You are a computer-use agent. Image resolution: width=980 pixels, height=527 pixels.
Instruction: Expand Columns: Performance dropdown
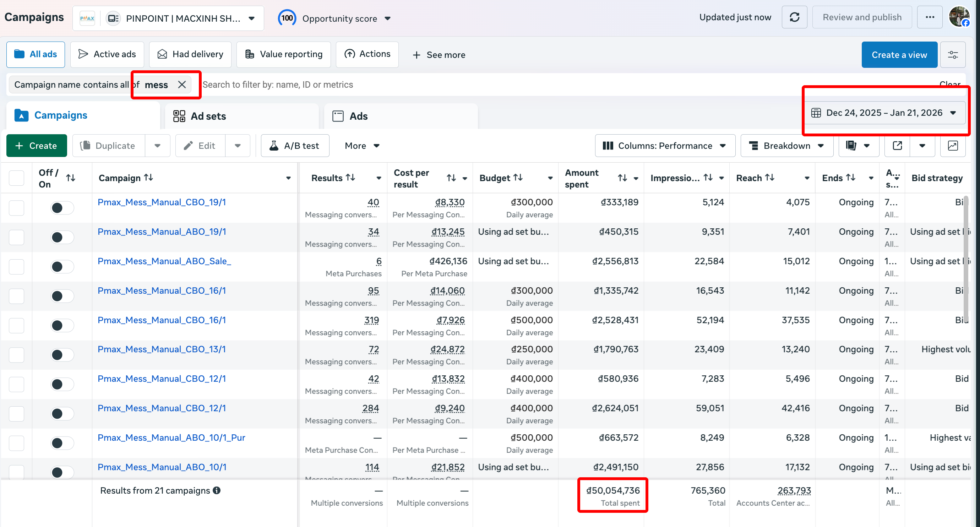(664, 146)
